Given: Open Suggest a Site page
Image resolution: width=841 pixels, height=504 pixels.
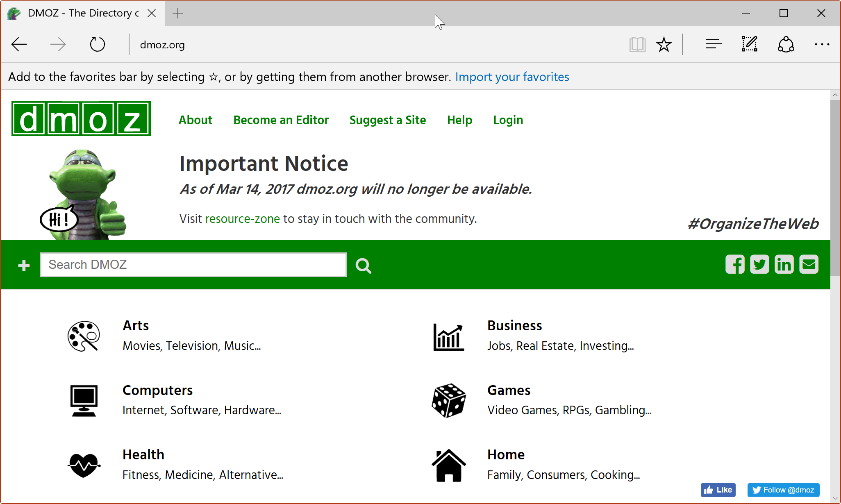Looking at the screenshot, I should pos(388,120).
